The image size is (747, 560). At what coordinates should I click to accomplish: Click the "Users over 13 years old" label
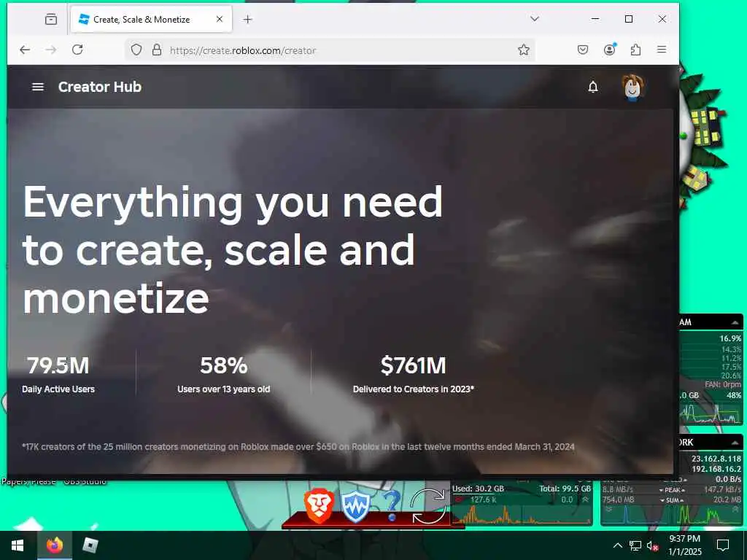pos(223,389)
